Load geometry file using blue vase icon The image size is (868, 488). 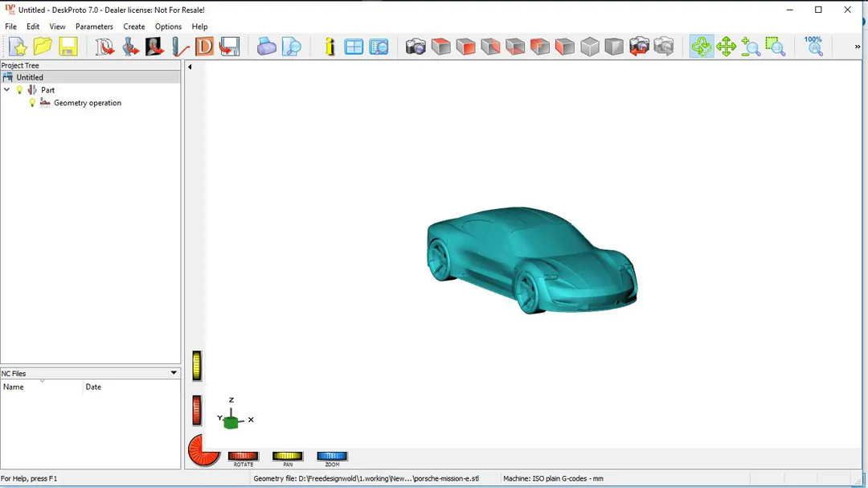pos(130,47)
